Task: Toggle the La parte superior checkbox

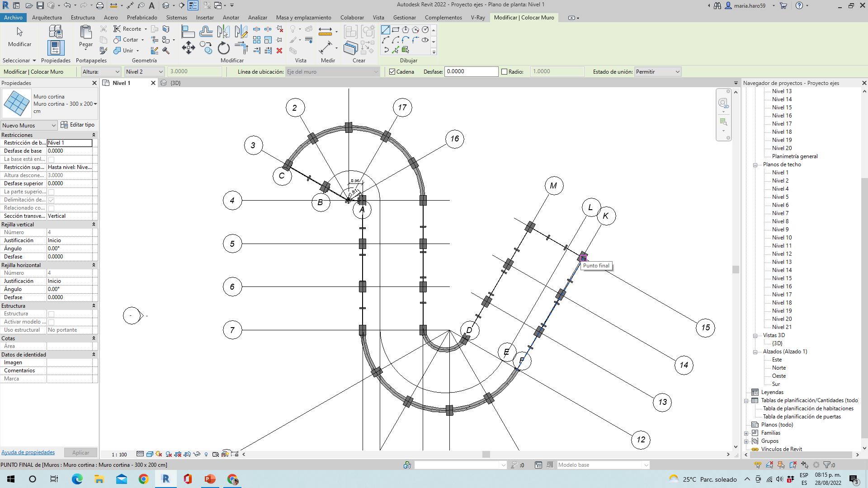Action: (x=51, y=192)
